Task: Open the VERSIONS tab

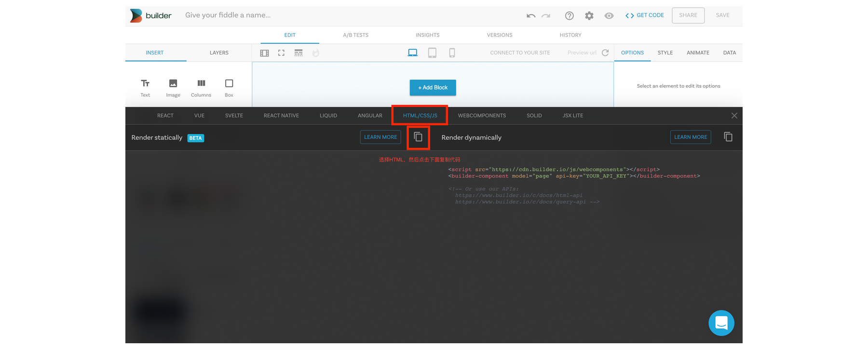Action: [500, 35]
